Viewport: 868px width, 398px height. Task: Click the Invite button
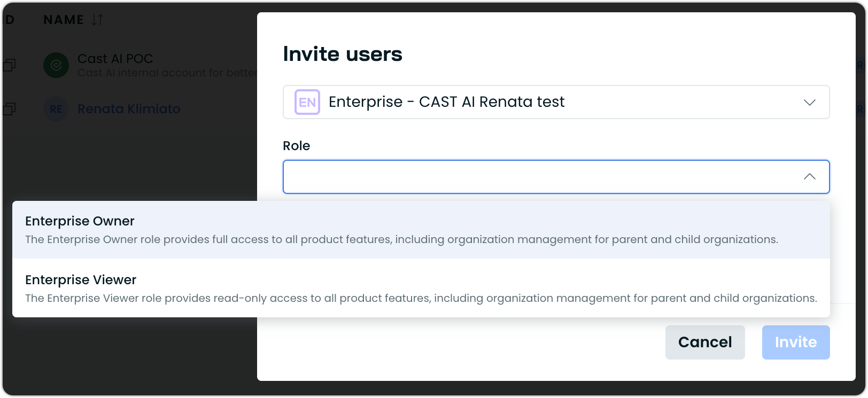point(796,342)
